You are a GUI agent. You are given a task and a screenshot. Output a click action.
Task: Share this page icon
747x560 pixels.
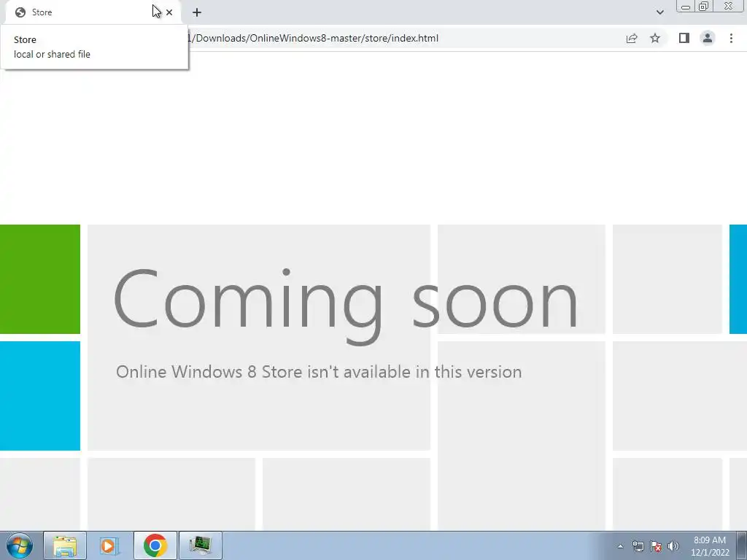[632, 38]
